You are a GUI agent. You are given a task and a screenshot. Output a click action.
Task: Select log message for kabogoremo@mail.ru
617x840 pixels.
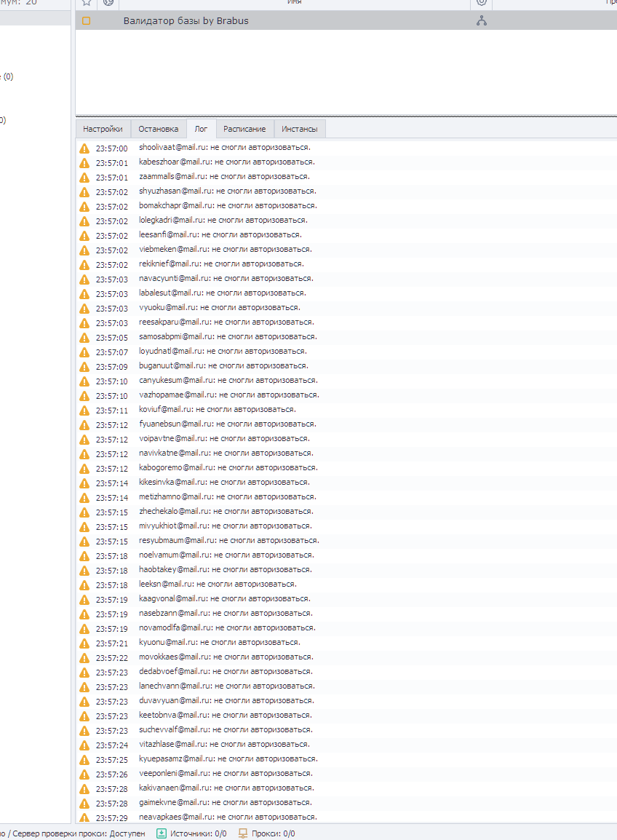(x=228, y=468)
